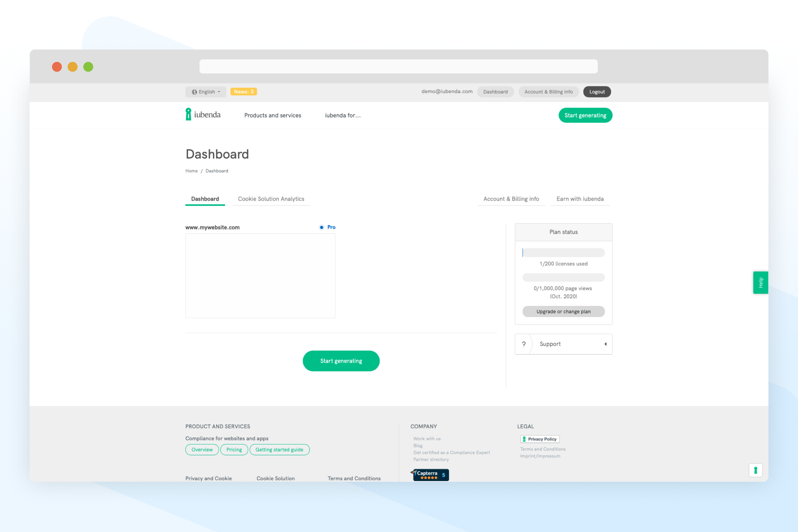Click Upgrade or change plan button
The image size is (798, 532).
pyautogui.click(x=563, y=311)
